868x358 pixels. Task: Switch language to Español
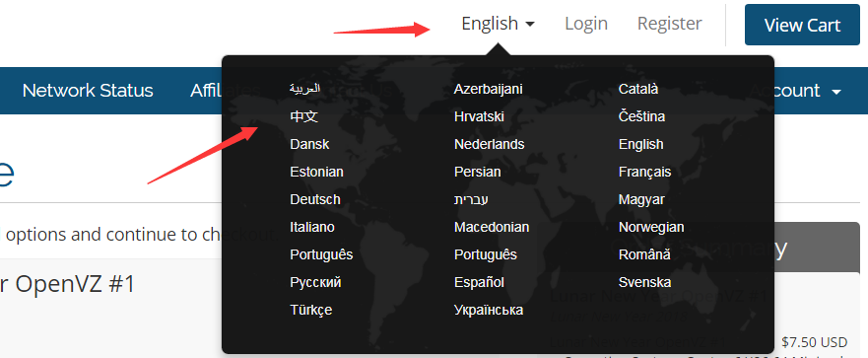479,283
